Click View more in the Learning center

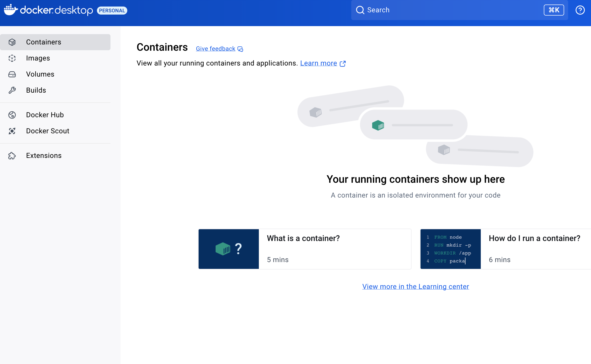tap(415, 286)
